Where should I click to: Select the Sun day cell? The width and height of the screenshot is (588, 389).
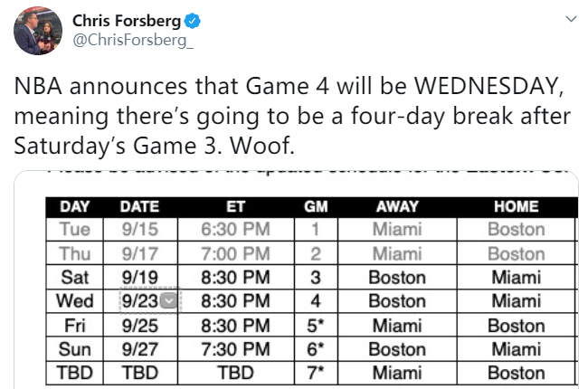pos(74,348)
